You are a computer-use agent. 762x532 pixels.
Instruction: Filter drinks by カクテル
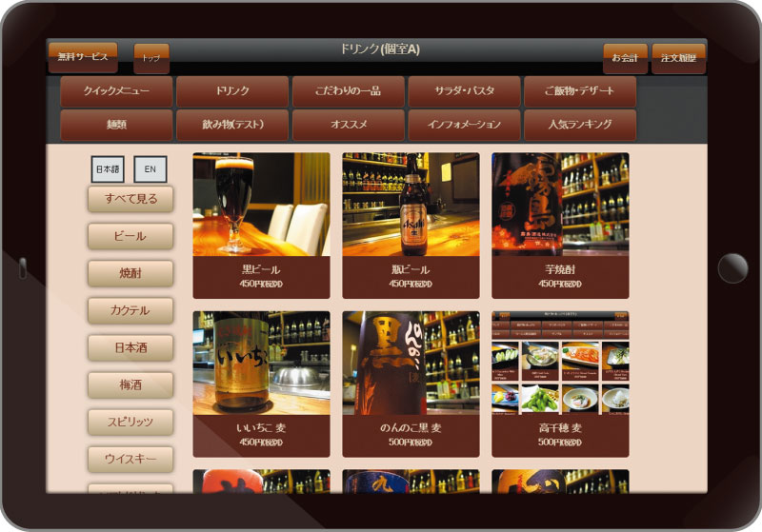coord(130,310)
